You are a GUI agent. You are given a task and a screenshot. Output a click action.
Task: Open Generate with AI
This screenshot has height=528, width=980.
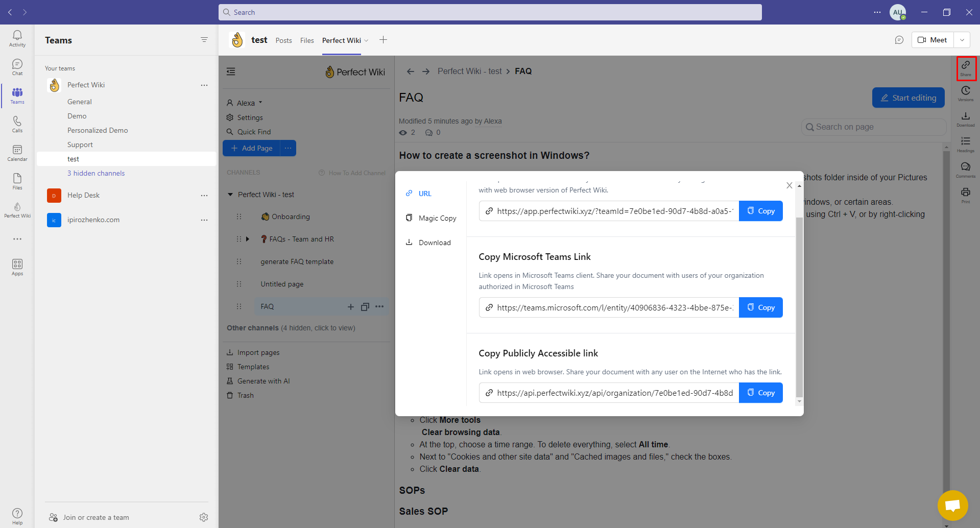click(263, 380)
